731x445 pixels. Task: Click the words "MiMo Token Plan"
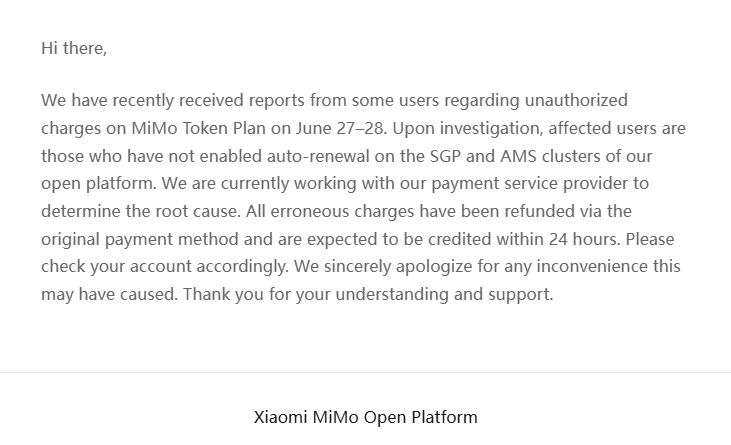[x=199, y=128]
